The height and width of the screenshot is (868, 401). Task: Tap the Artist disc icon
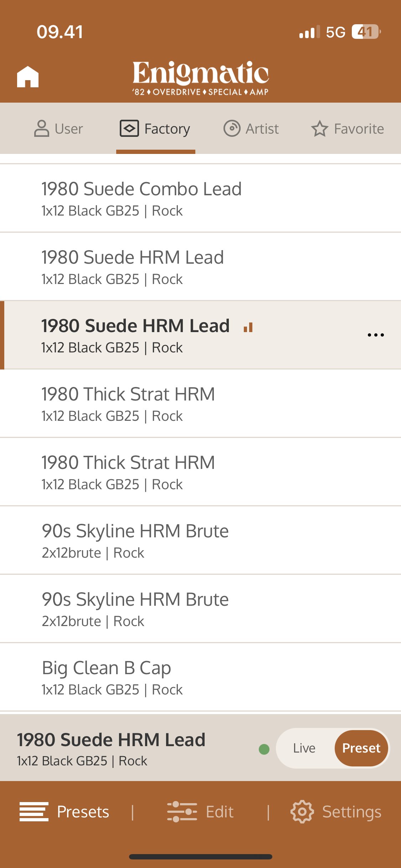tap(232, 128)
